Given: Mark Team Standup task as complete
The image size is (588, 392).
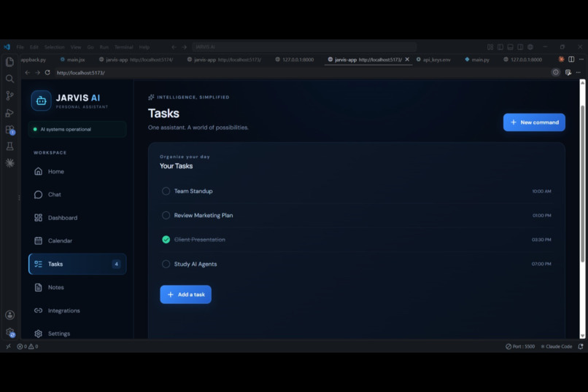Looking at the screenshot, I should pyautogui.click(x=166, y=191).
